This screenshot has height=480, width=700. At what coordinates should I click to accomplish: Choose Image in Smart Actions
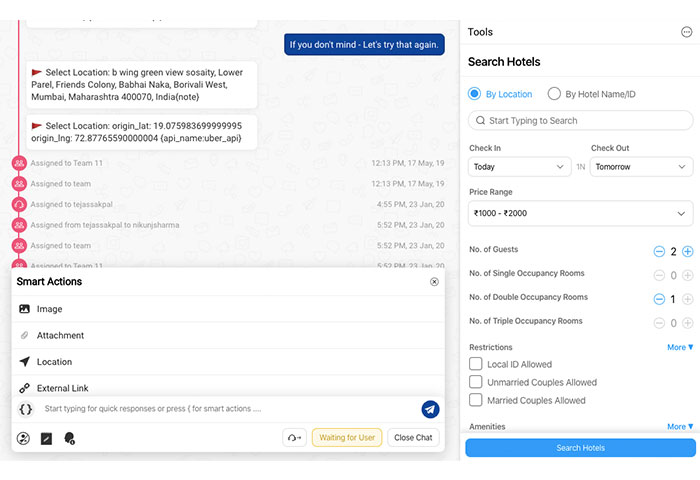[x=49, y=309]
